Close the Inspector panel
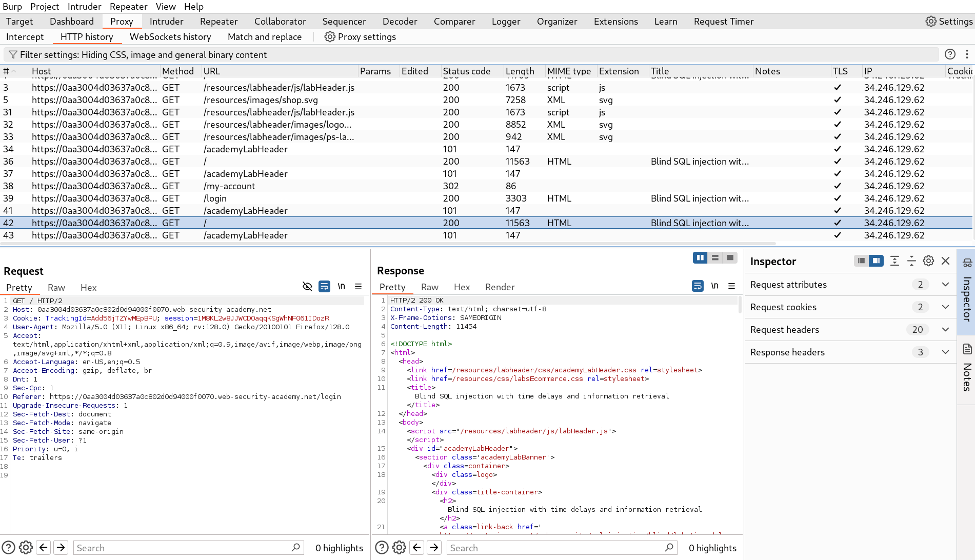The height and width of the screenshot is (560, 975). click(946, 261)
